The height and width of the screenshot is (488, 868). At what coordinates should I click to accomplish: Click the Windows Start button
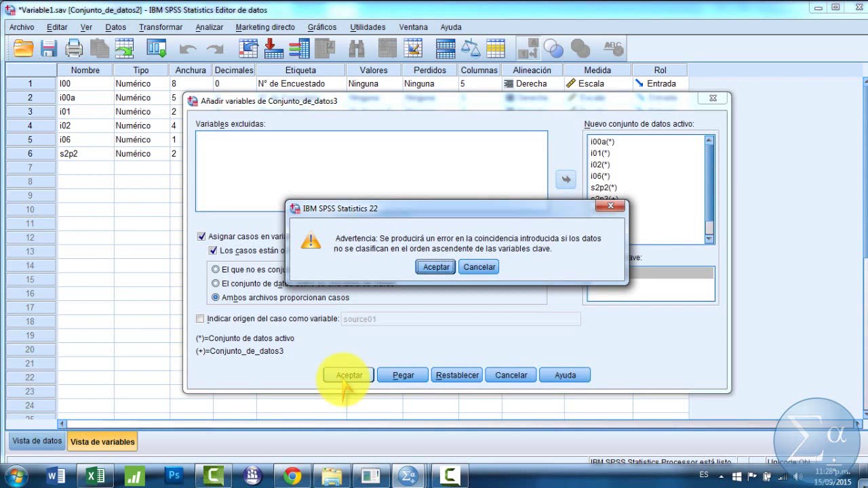(x=17, y=476)
